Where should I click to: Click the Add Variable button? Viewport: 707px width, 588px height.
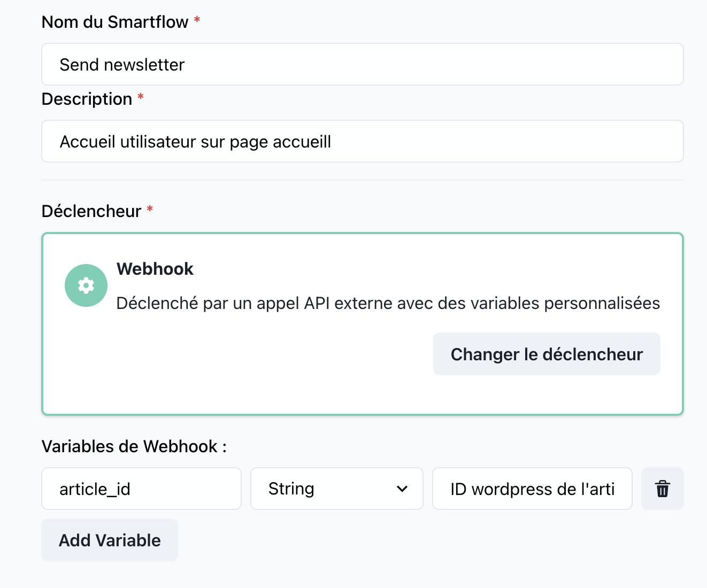click(x=110, y=540)
